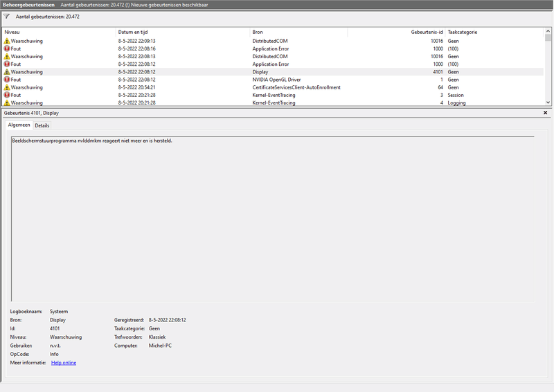This screenshot has width=554, height=392.
Task: Click the event list scrollbar thumb
Action: click(548, 37)
